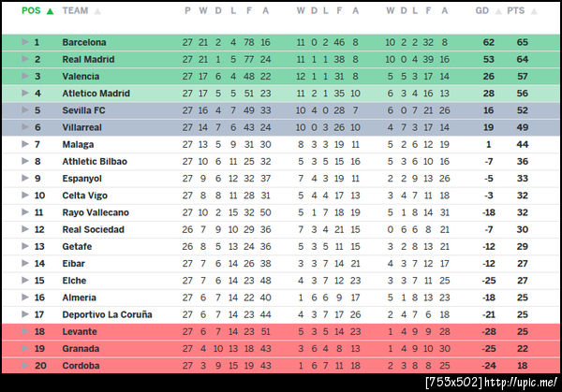Screen dimensions: 562x392
Task: Click triangle beside Malaga row
Action: [x=25, y=144]
